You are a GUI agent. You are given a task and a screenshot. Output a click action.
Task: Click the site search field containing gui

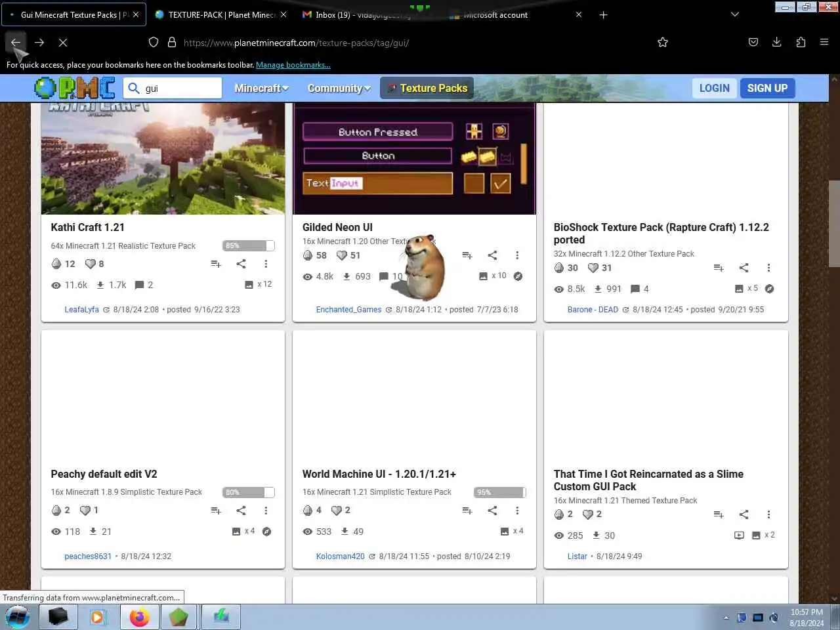point(173,88)
